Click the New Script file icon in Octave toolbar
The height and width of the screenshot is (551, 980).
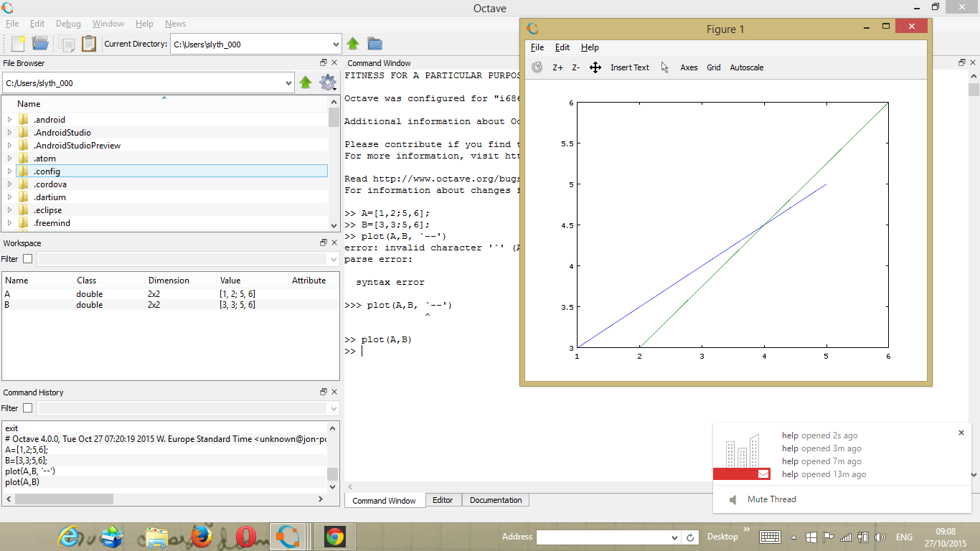[x=18, y=44]
